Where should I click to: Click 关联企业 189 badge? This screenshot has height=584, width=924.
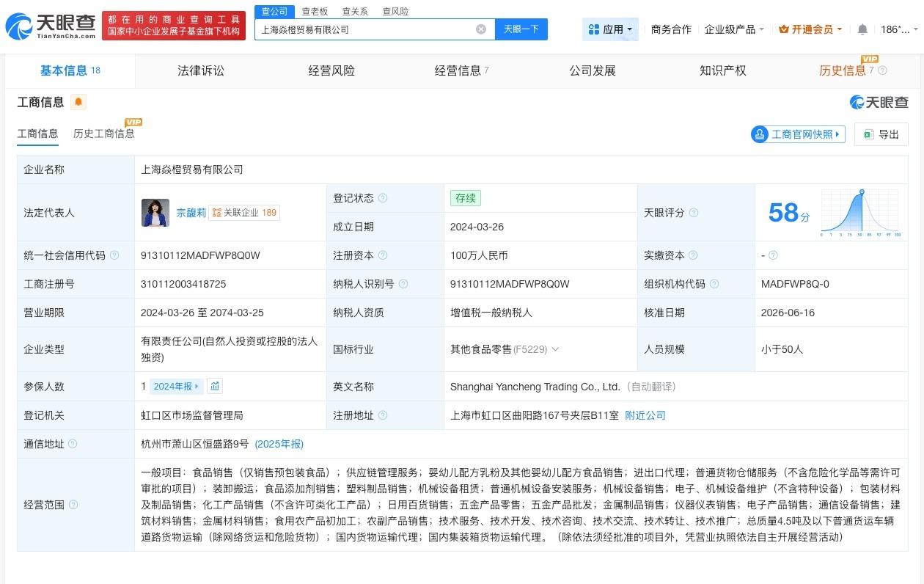tap(244, 213)
